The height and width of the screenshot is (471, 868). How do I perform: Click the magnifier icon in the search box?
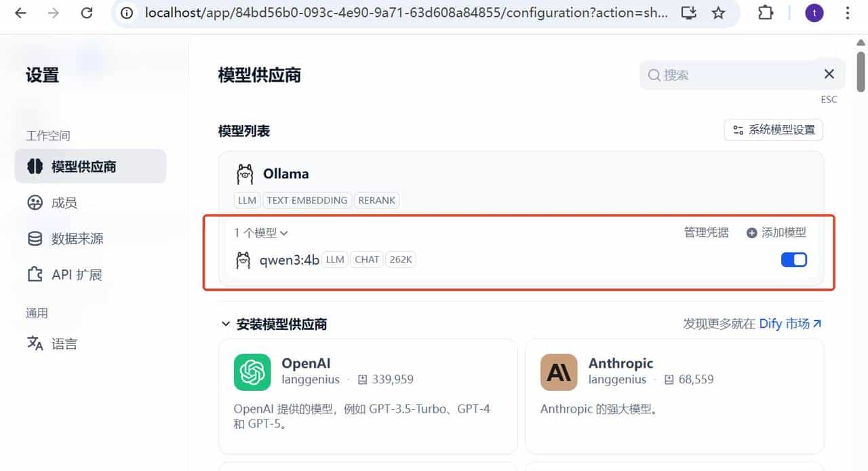[x=654, y=75]
